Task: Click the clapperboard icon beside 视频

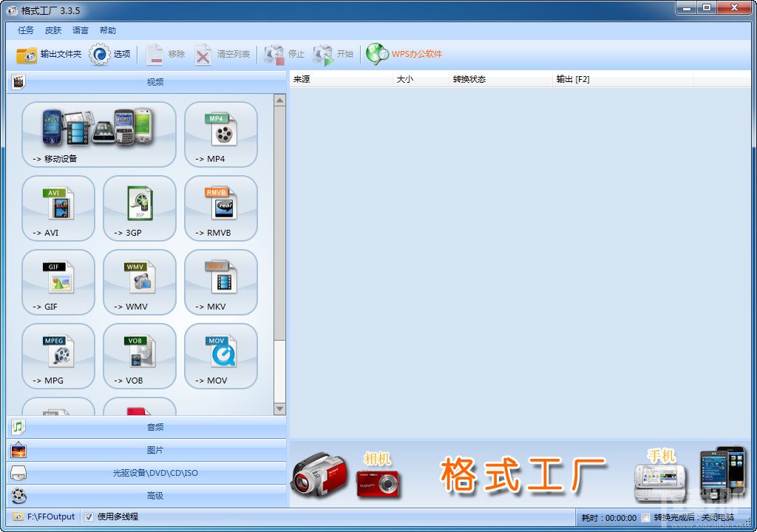Action: (18, 82)
